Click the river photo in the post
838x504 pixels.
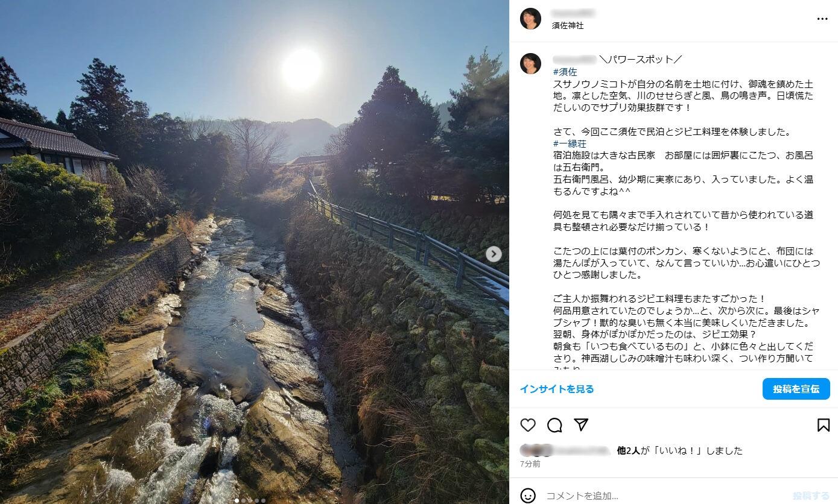(x=254, y=252)
